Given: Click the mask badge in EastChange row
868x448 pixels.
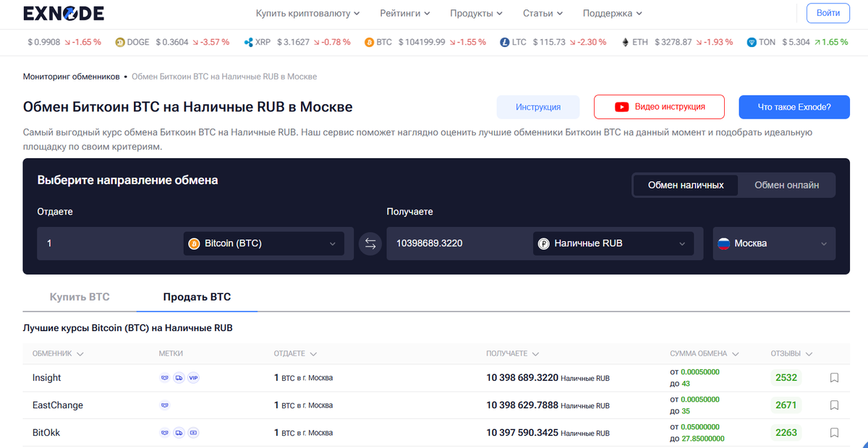Looking at the screenshot, I should click(x=164, y=405).
